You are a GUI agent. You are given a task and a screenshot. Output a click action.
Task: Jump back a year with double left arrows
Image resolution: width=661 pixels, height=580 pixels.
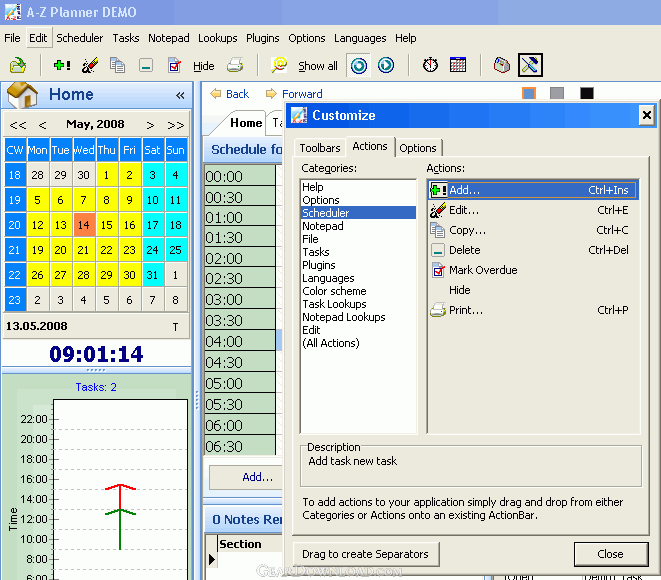click(x=18, y=125)
